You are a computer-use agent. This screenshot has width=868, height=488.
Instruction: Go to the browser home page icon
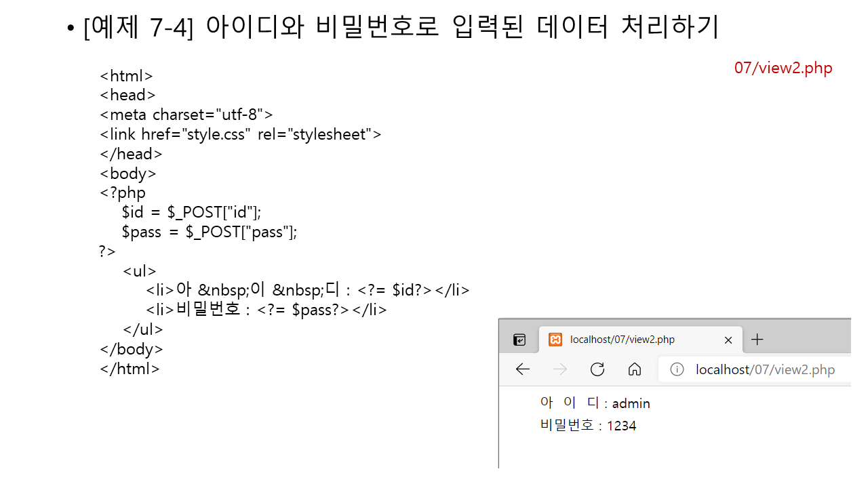(x=635, y=369)
